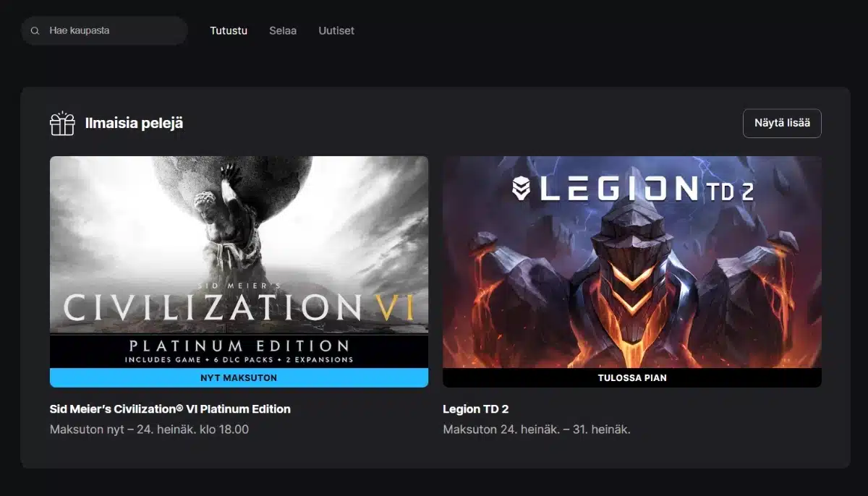Click the "Maksuton 24. heinäk. – 31. heinäk." text
Image resolution: width=868 pixels, height=496 pixels.
coord(536,429)
